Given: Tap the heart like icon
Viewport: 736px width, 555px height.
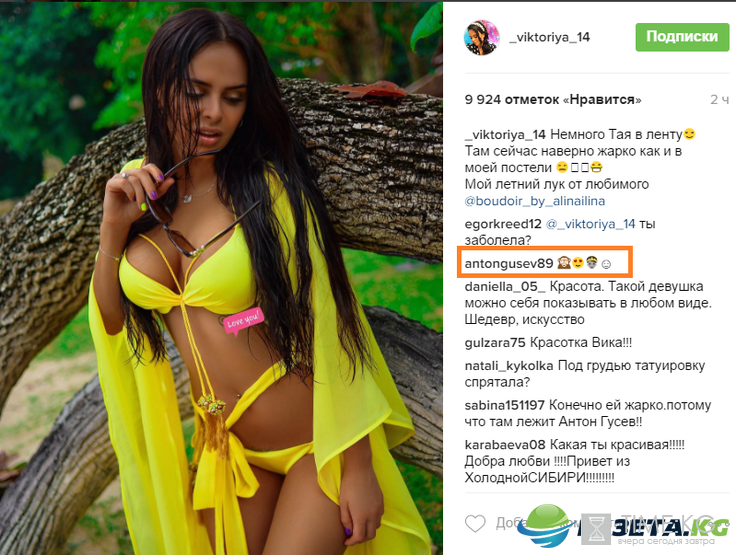Looking at the screenshot, I should [475, 523].
